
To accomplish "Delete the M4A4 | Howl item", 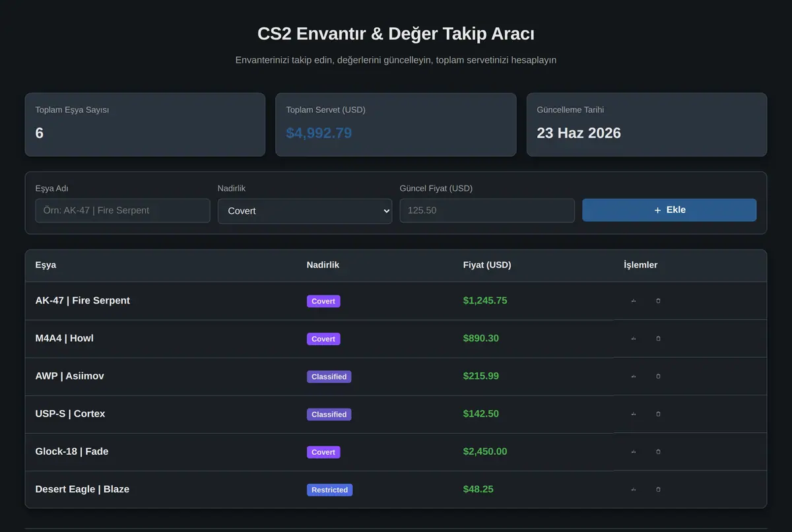I will coord(658,339).
